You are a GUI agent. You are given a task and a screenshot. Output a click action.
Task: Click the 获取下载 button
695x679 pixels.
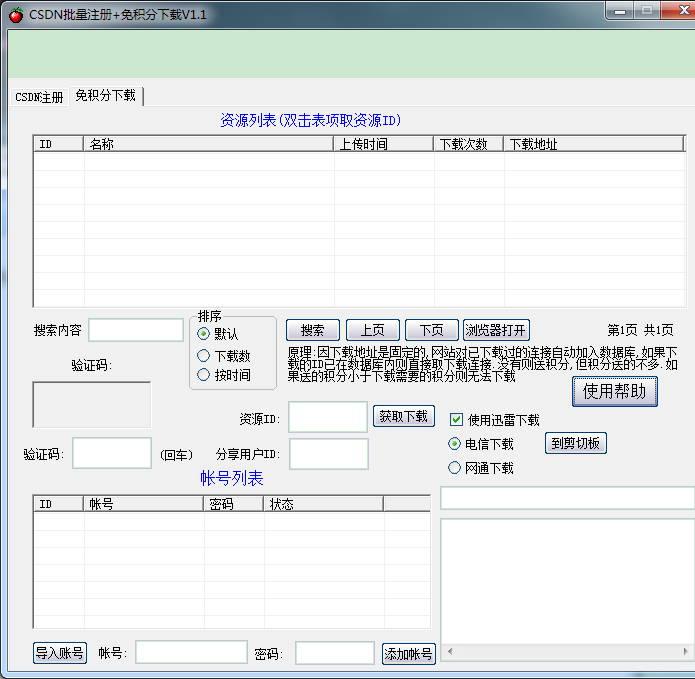404,416
